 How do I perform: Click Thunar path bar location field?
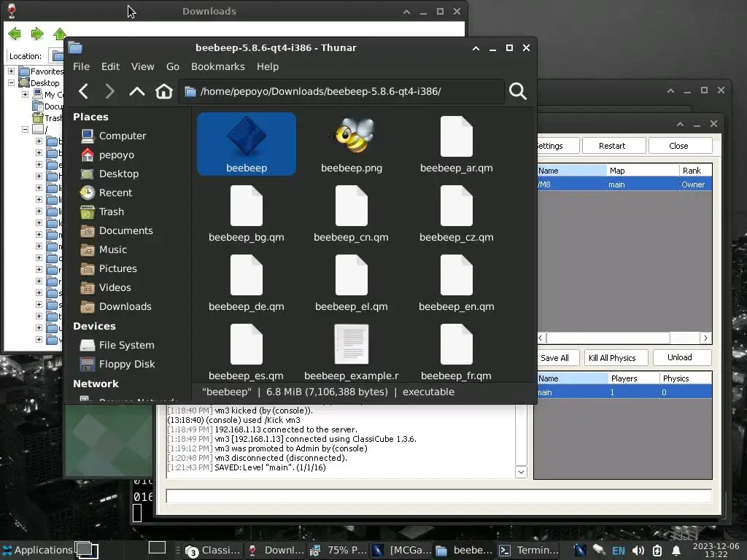tap(341, 91)
